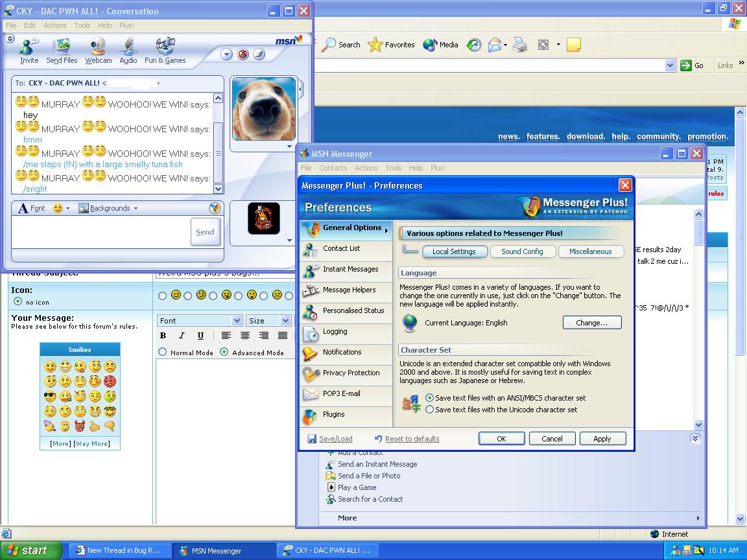Open the Plus! menu in conversation window
This screenshot has width=747, height=560.
click(126, 25)
